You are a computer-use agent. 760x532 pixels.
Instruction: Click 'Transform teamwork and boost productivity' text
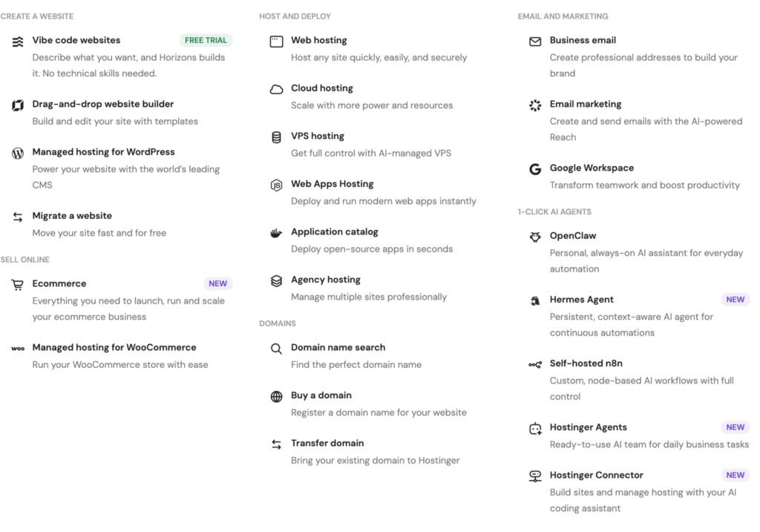[x=644, y=185]
